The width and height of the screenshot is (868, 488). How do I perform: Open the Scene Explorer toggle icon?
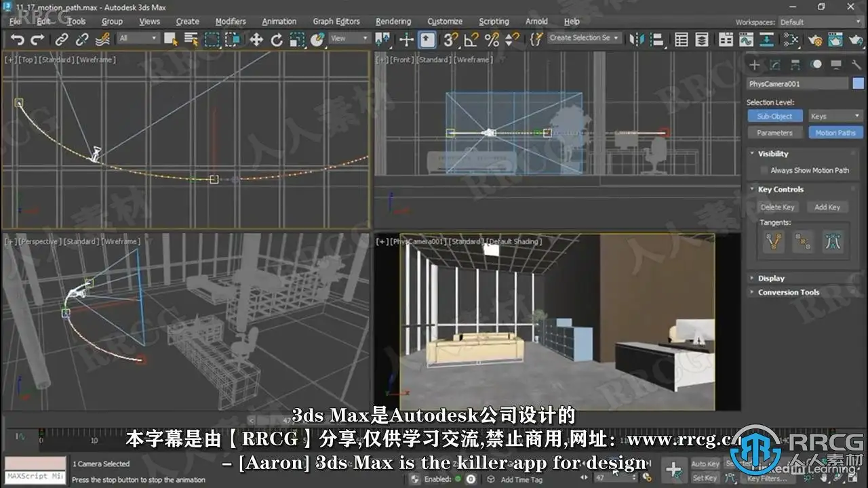coord(681,39)
